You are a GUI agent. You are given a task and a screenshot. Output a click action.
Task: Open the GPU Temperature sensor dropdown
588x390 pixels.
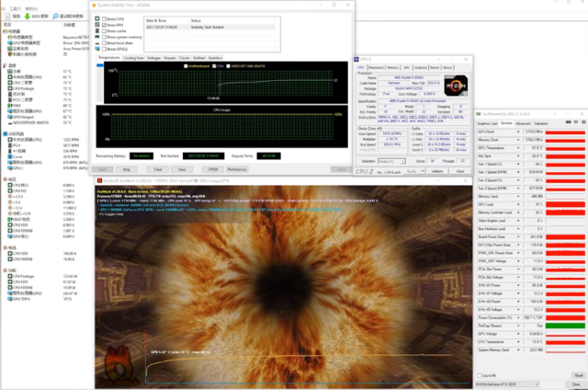tap(516, 147)
